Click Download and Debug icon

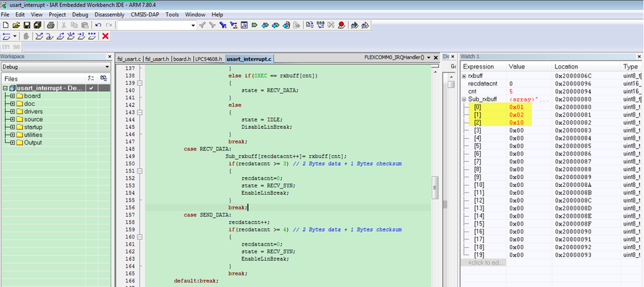pyautogui.click(x=354, y=25)
